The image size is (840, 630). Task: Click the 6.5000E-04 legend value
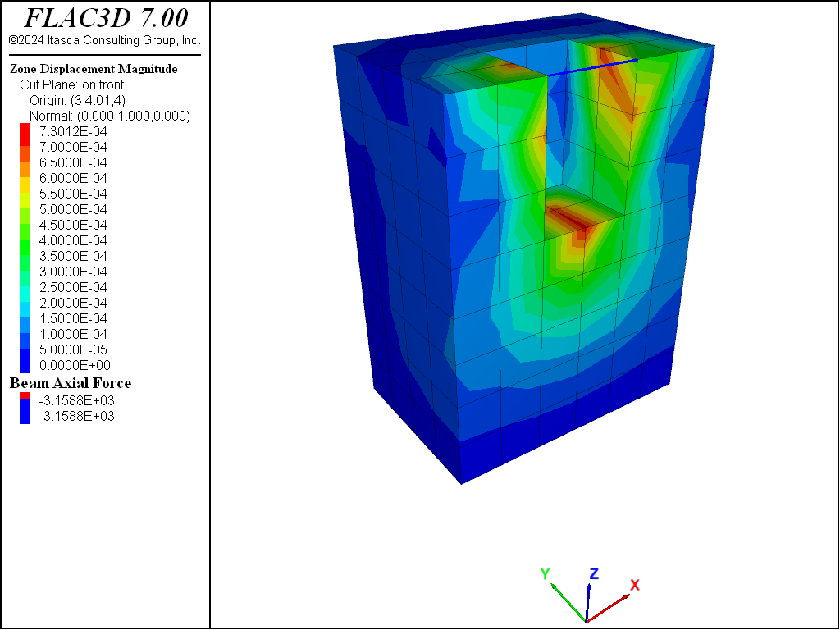tap(73, 162)
